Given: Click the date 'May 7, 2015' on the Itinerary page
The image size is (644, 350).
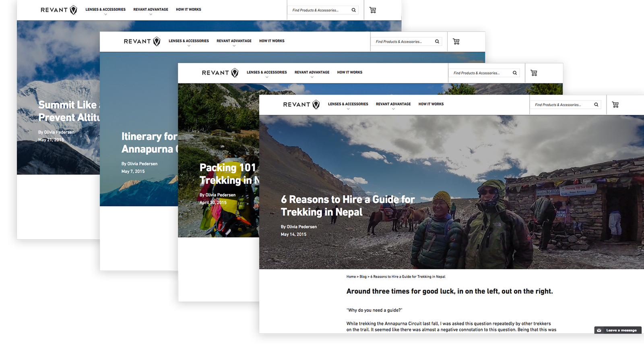Looking at the screenshot, I should point(133,172).
